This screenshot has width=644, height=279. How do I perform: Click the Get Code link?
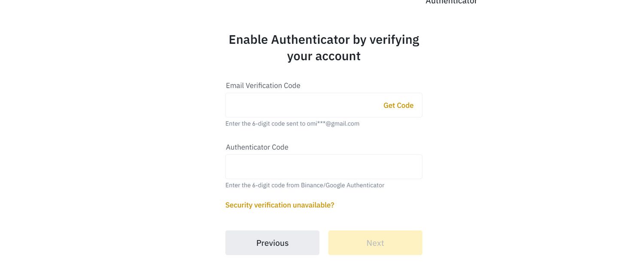(x=398, y=105)
